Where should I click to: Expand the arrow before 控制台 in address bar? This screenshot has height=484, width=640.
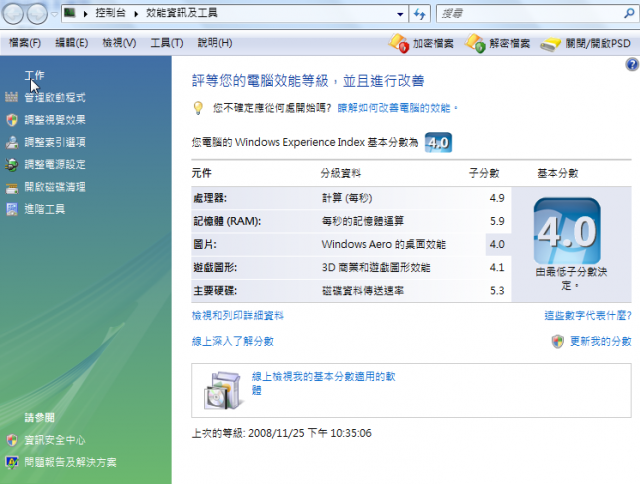coord(85,14)
